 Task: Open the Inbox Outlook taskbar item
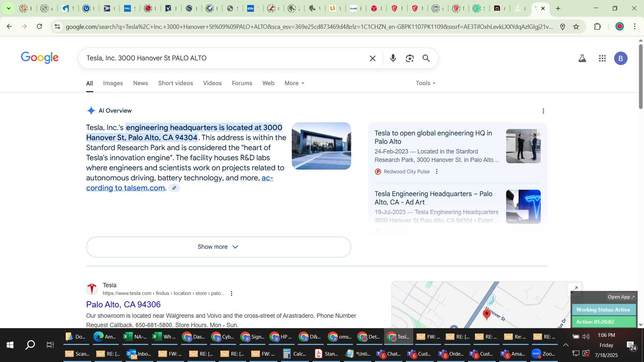coord(139,354)
